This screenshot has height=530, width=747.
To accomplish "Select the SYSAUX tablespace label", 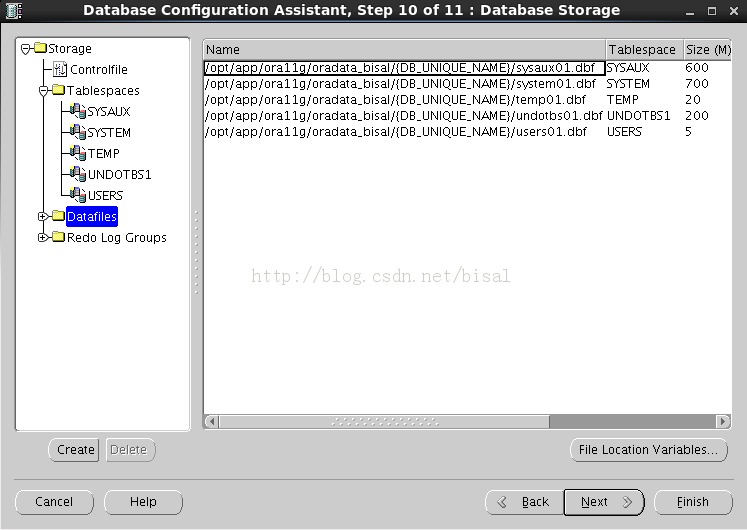I will click(109, 111).
